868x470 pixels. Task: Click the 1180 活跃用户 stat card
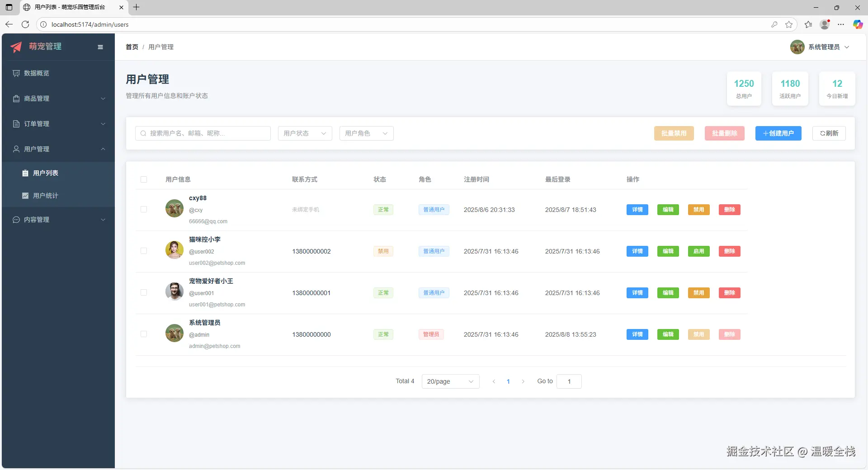coord(790,89)
